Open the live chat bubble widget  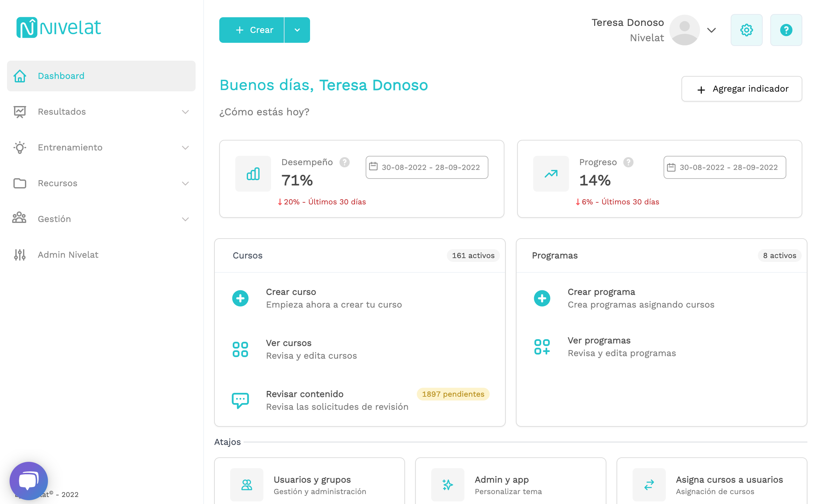pyautogui.click(x=29, y=480)
